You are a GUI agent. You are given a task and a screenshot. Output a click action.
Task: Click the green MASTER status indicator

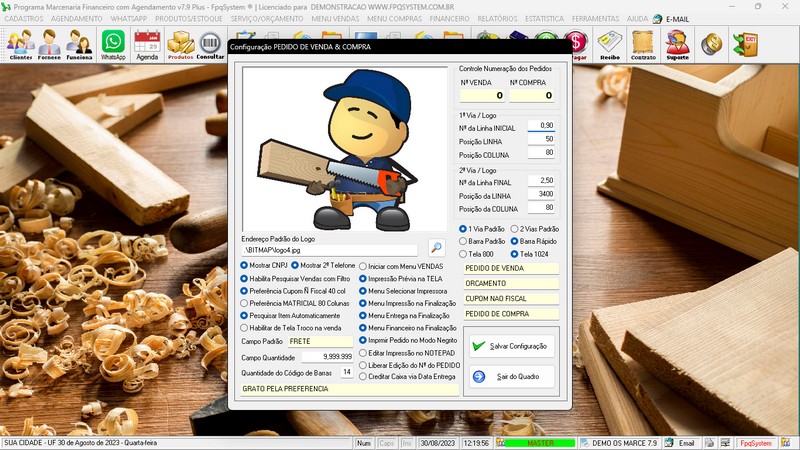pos(540,443)
